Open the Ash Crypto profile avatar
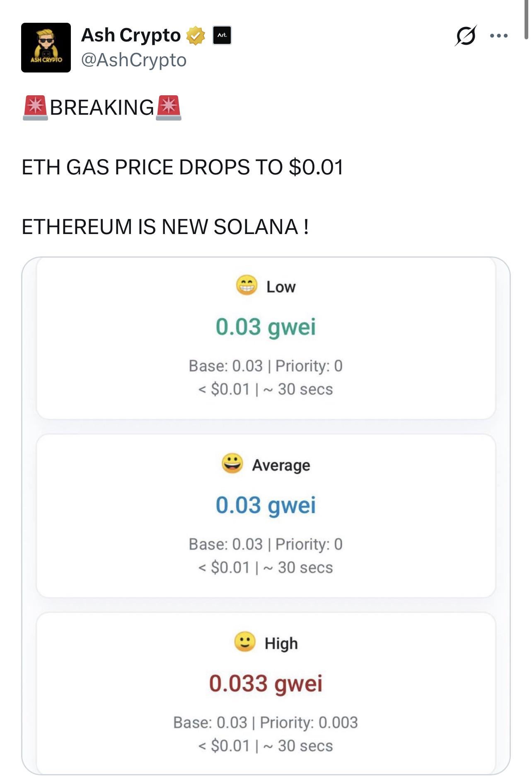The image size is (532, 782). tap(46, 48)
